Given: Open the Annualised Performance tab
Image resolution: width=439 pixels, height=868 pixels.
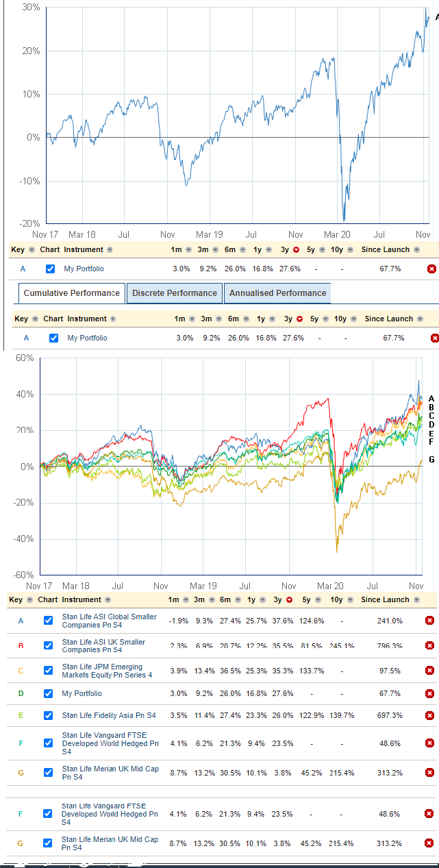Looking at the screenshot, I should 277,293.
